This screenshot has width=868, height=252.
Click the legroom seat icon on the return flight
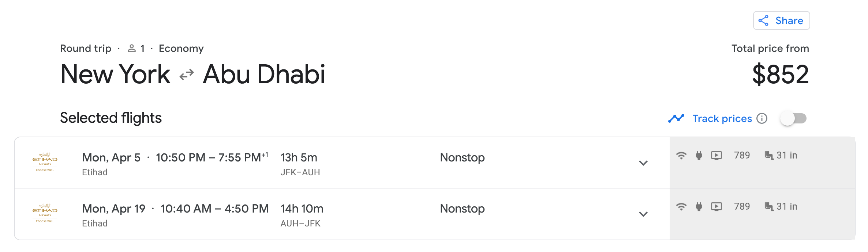(769, 206)
